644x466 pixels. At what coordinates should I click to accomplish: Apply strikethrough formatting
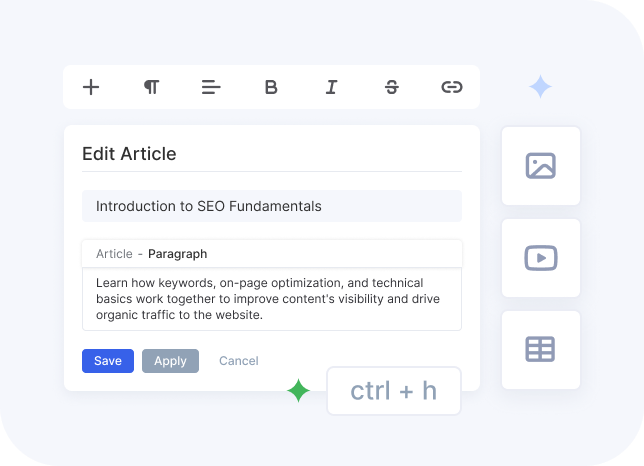(392, 87)
